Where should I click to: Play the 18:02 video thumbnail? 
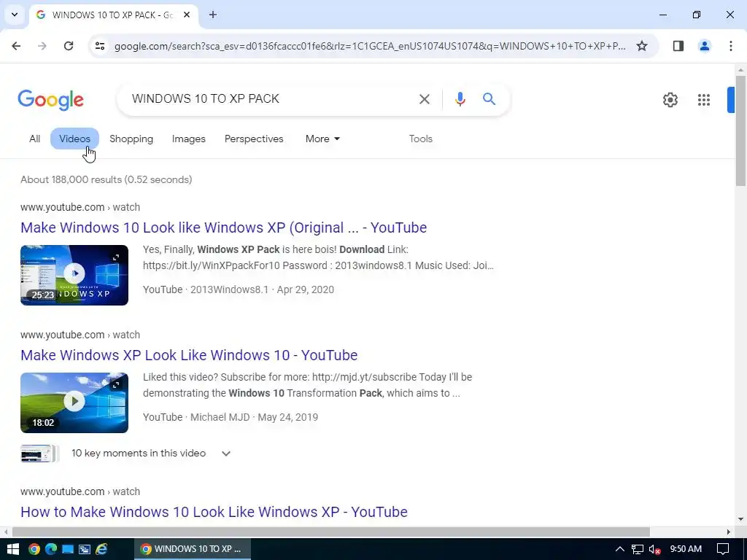(x=74, y=402)
